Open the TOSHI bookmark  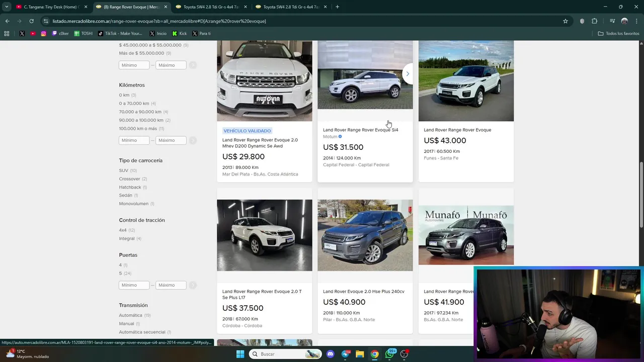84,34
